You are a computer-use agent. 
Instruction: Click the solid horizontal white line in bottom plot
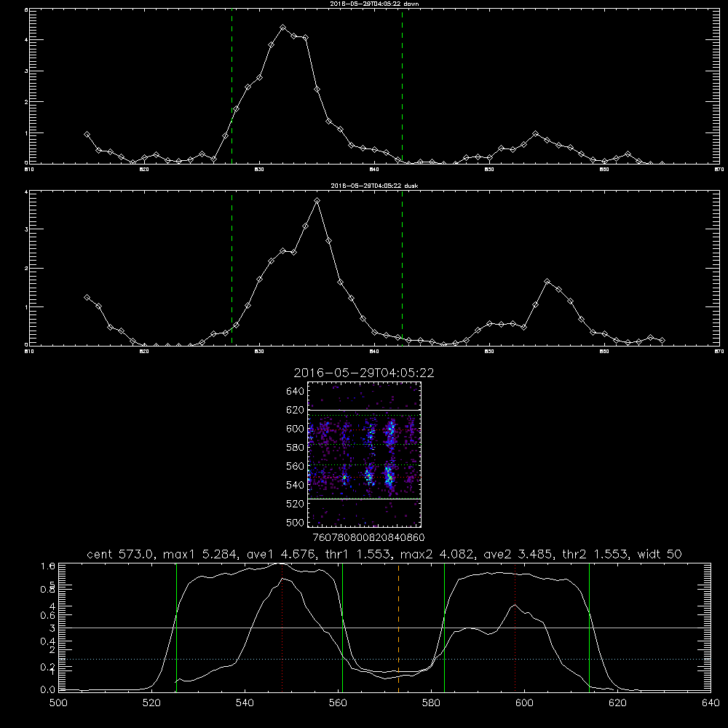point(384,628)
